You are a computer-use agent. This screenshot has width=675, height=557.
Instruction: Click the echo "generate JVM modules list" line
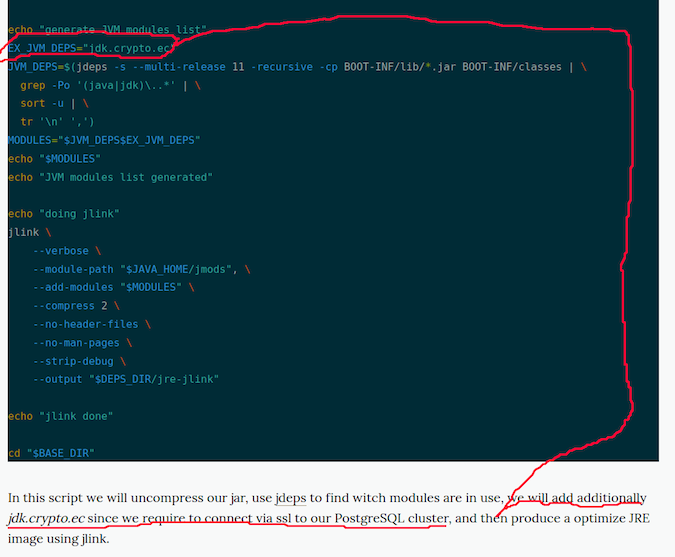[107, 29]
